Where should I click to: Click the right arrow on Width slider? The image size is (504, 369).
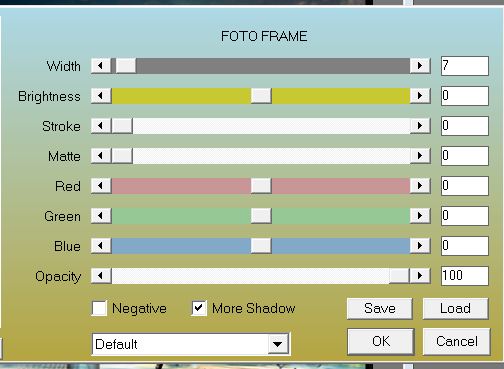click(x=420, y=66)
